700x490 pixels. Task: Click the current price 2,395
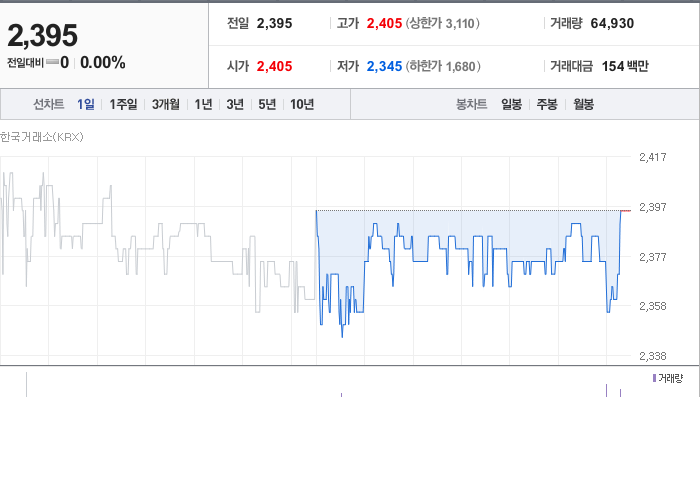point(42,35)
